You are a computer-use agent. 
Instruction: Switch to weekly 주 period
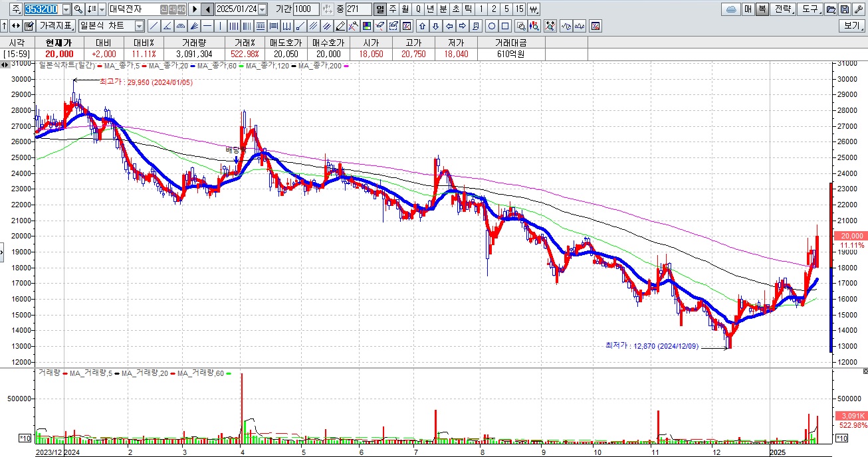click(x=392, y=9)
